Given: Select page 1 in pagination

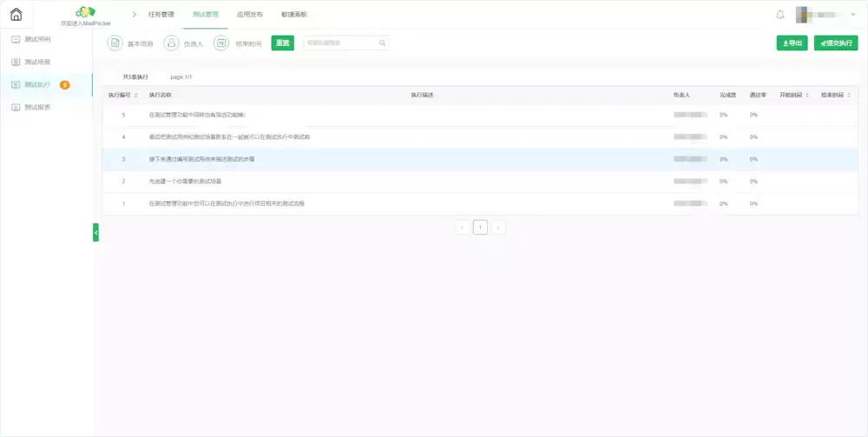Looking at the screenshot, I should pyautogui.click(x=481, y=227).
